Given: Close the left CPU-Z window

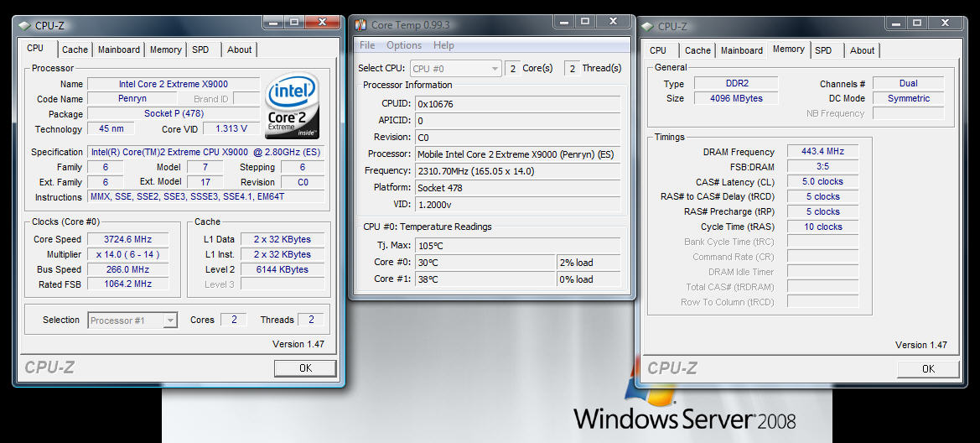Looking at the screenshot, I should click(x=322, y=23).
